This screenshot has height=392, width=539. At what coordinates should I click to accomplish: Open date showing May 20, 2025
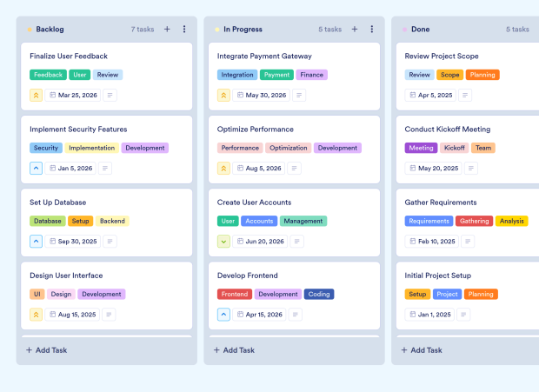(x=434, y=169)
